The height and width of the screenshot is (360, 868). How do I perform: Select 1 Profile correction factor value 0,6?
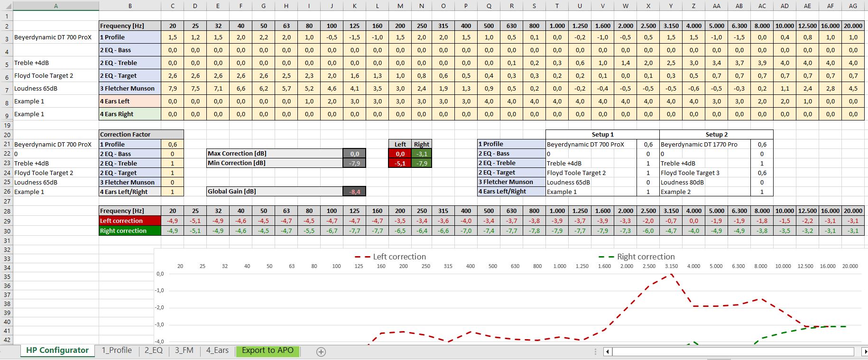point(172,145)
